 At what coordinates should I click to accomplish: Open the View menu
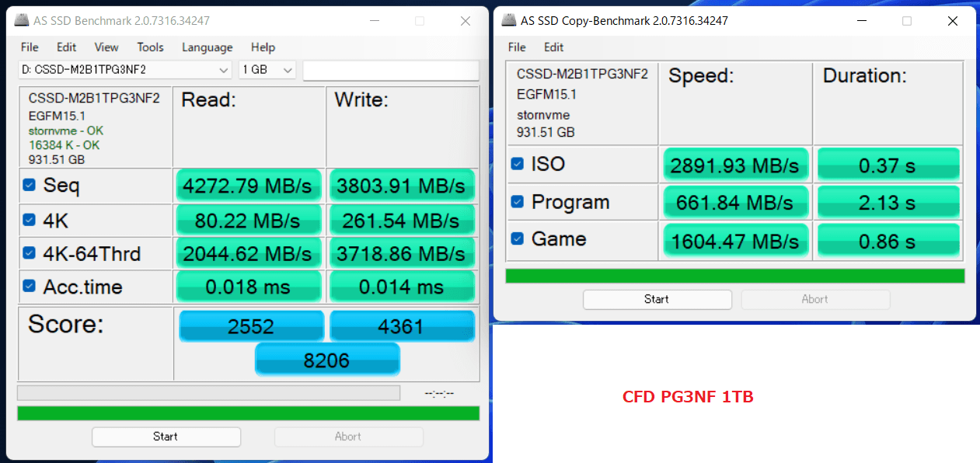coord(106,47)
